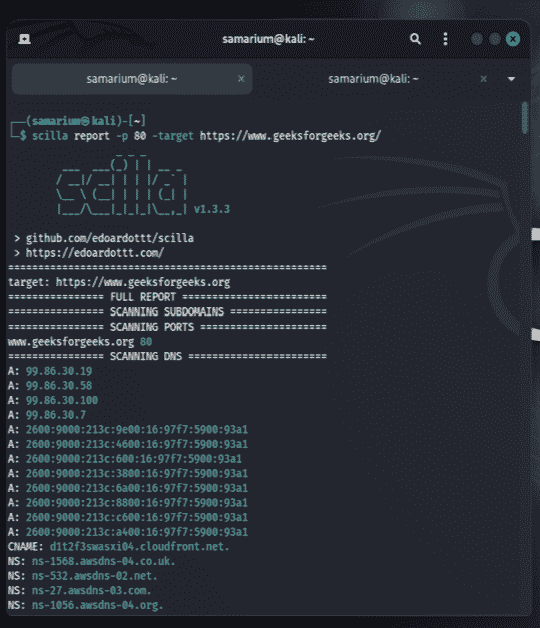This screenshot has width=540, height=628.
Task: Click the IPv6 address containing c600
Action: coord(137,517)
